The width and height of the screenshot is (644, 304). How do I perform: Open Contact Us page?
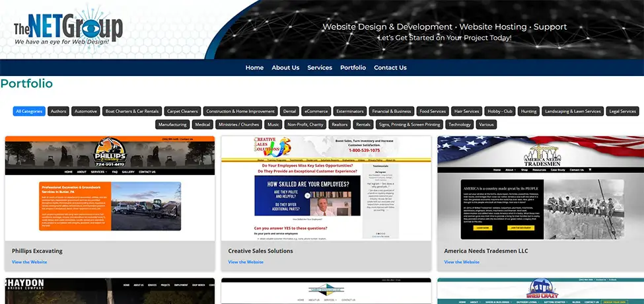[390, 68]
